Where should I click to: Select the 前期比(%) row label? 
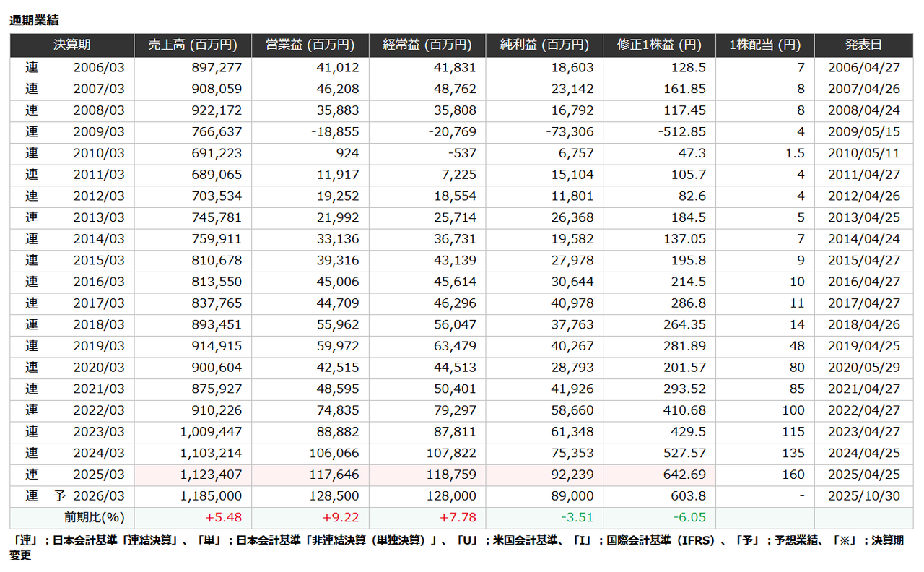click(95, 518)
